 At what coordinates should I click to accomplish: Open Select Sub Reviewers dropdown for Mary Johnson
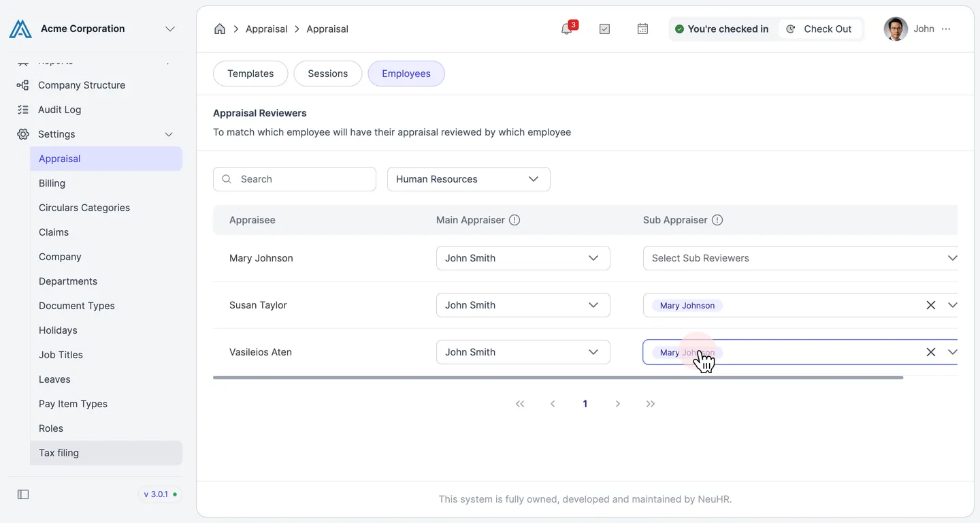[800, 258]
